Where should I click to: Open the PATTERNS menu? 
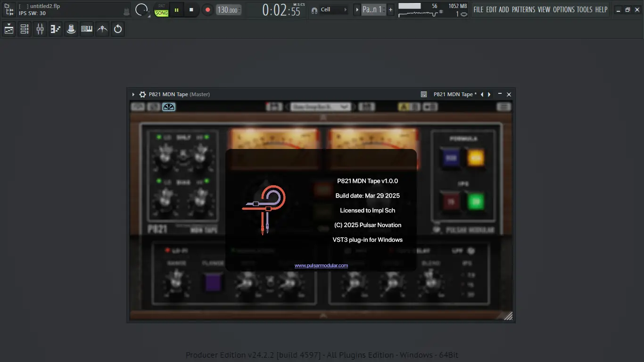point(523,9)
